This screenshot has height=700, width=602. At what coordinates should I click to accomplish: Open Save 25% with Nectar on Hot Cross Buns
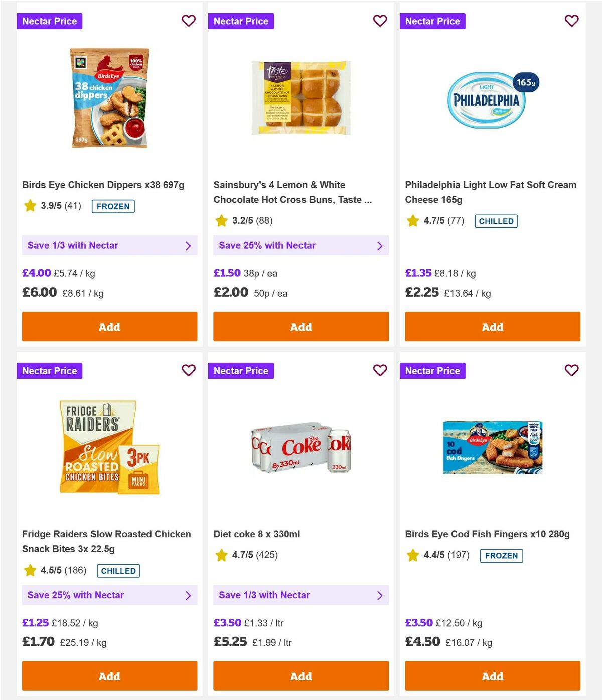(x=301, y=245)
